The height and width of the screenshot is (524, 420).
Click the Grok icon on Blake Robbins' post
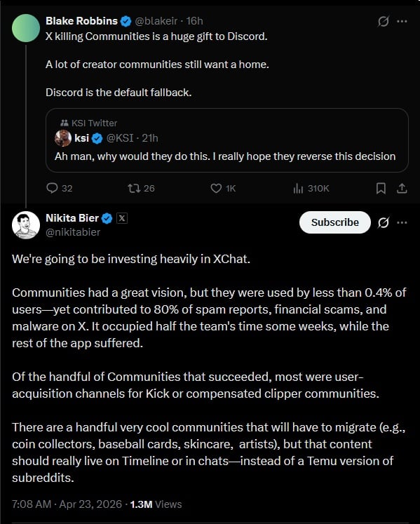coord(384,21)
